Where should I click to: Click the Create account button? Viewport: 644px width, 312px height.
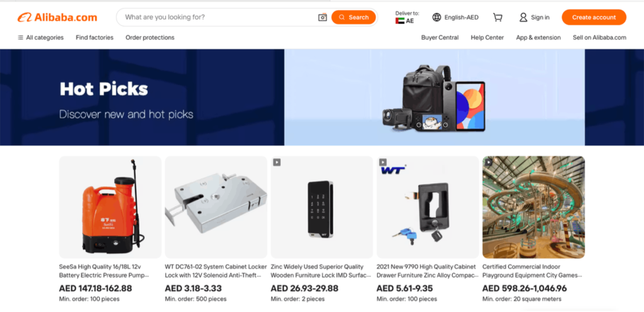(x=594, y=17)
